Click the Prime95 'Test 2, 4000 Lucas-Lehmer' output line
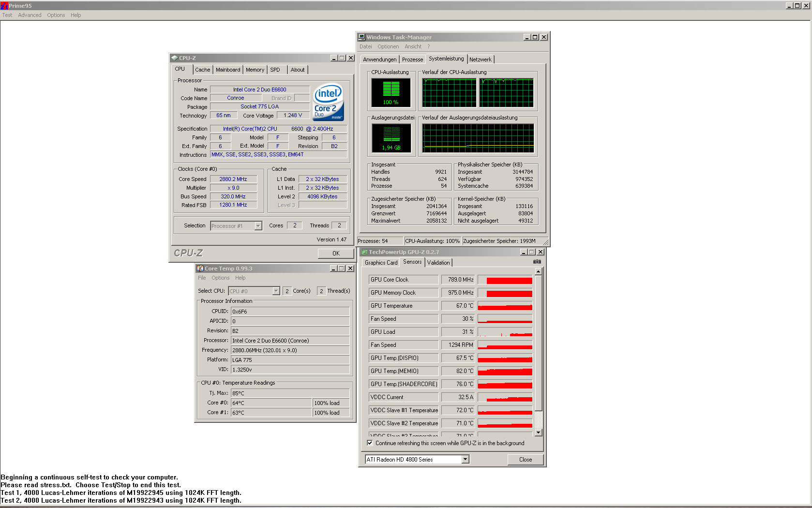812x508 pixels. click(121, 501)
